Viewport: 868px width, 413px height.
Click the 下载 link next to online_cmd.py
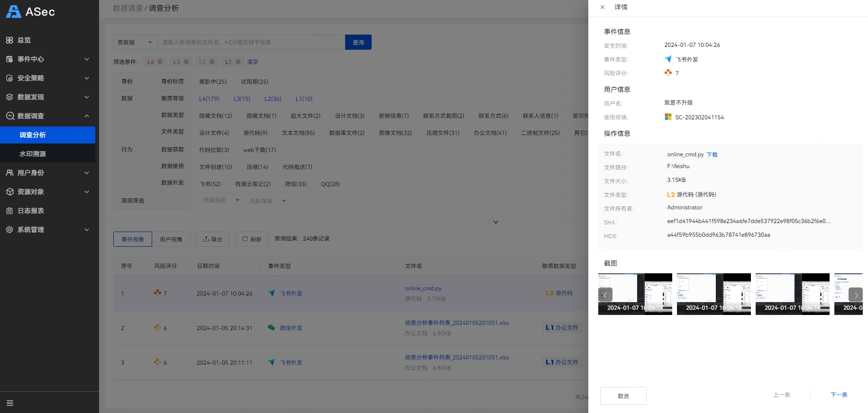pyautogui.click(x=712, y=154)
